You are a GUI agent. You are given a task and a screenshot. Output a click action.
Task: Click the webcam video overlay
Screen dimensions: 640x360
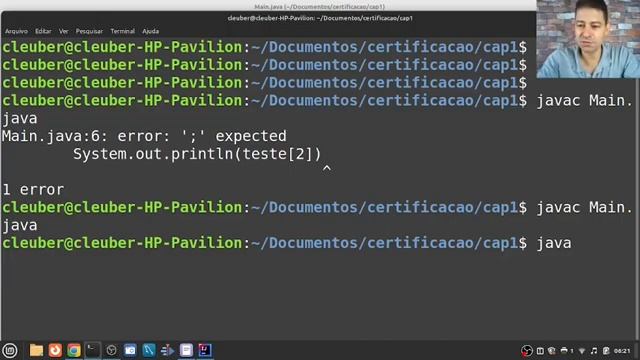(588, 39)
